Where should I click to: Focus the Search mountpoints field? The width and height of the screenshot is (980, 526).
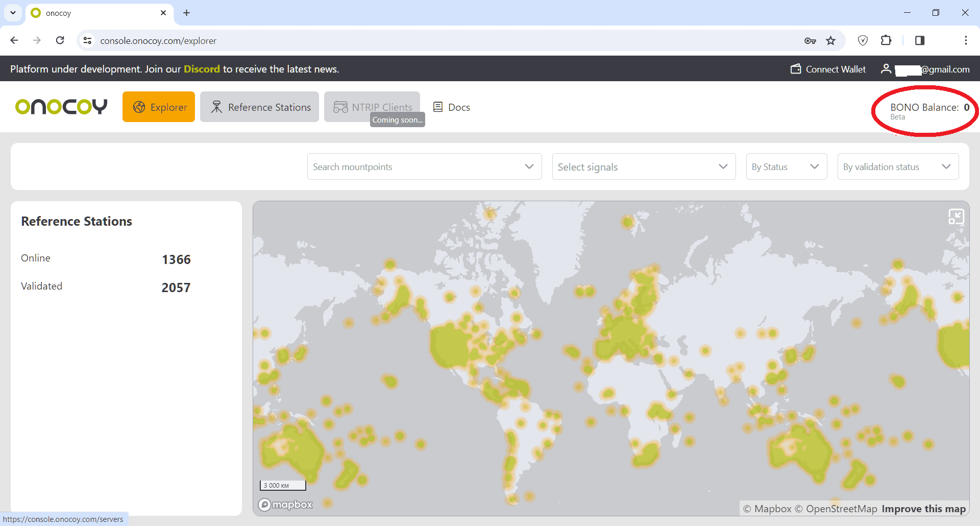(x=424, y=166)
